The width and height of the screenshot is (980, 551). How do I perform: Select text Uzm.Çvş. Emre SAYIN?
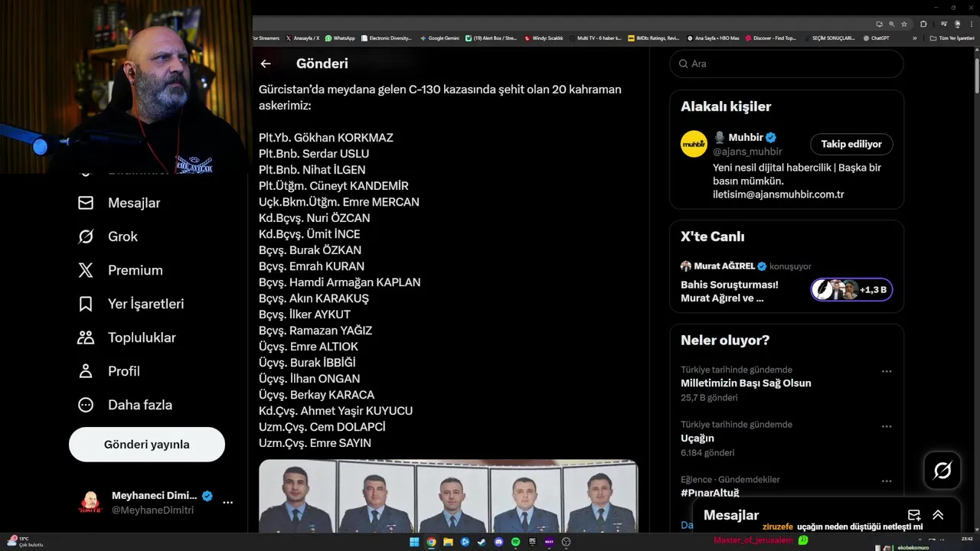tap(315, 443)
